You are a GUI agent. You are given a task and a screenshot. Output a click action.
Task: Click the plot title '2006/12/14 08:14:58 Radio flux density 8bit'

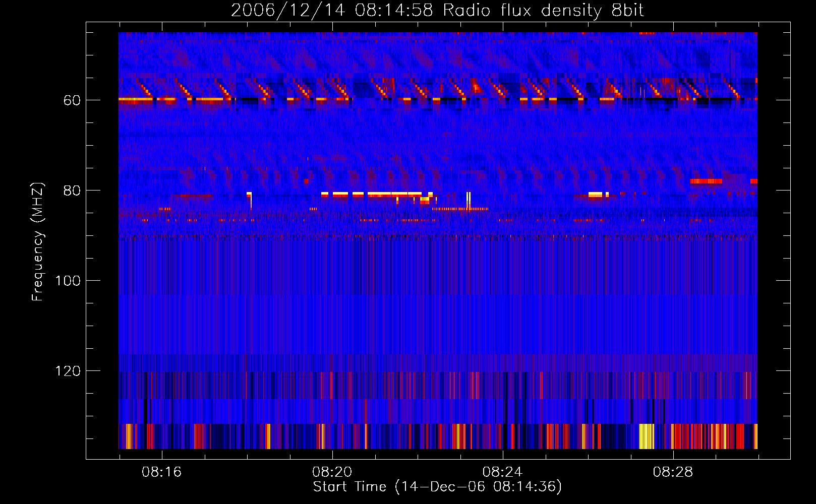[437, 10]
